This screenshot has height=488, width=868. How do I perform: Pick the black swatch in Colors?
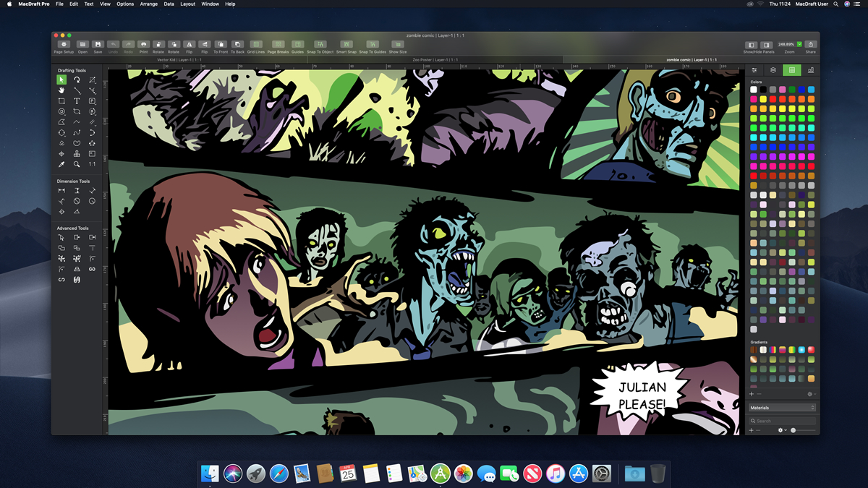(763, 90)
